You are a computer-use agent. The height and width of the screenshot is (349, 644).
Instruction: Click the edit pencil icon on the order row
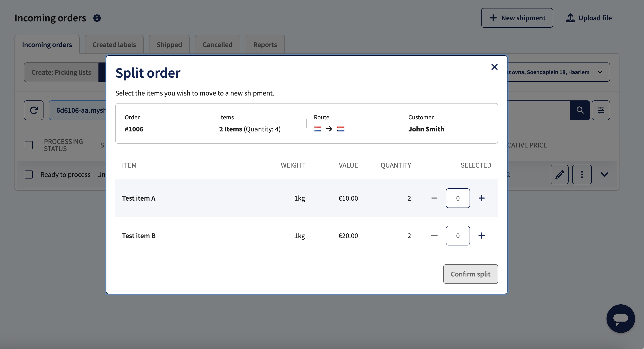559,174
